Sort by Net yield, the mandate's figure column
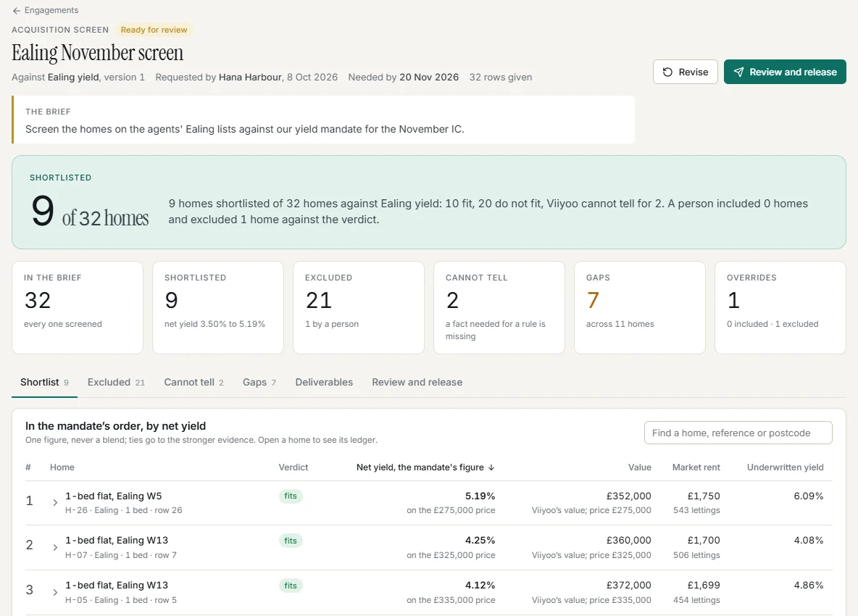858x616 pixels. (x=425, y=467)
